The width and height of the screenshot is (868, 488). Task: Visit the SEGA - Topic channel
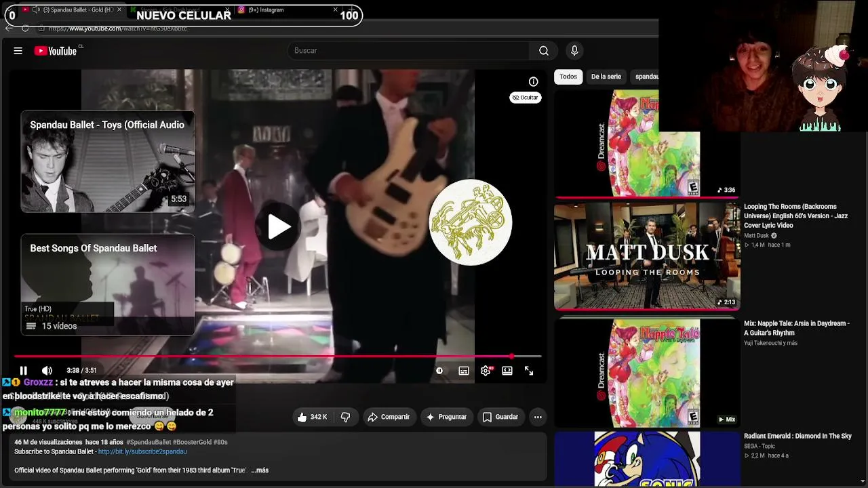click(759, 447)
